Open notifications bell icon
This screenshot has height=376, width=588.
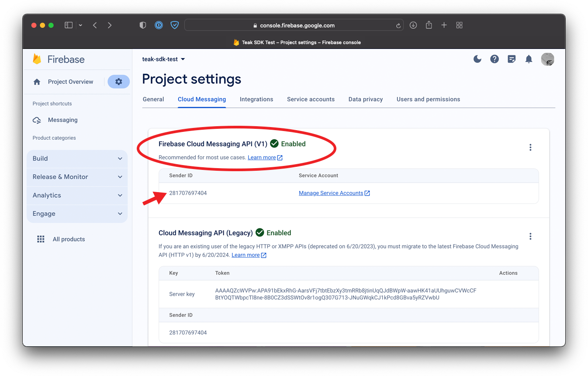point(529,59)
